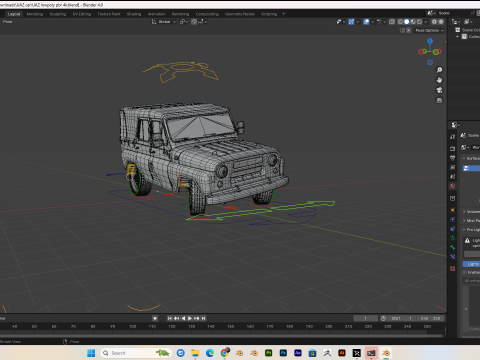Open the snapping options dropdown
This screenshot has width=480, height=360.
[x=203, y=22]
